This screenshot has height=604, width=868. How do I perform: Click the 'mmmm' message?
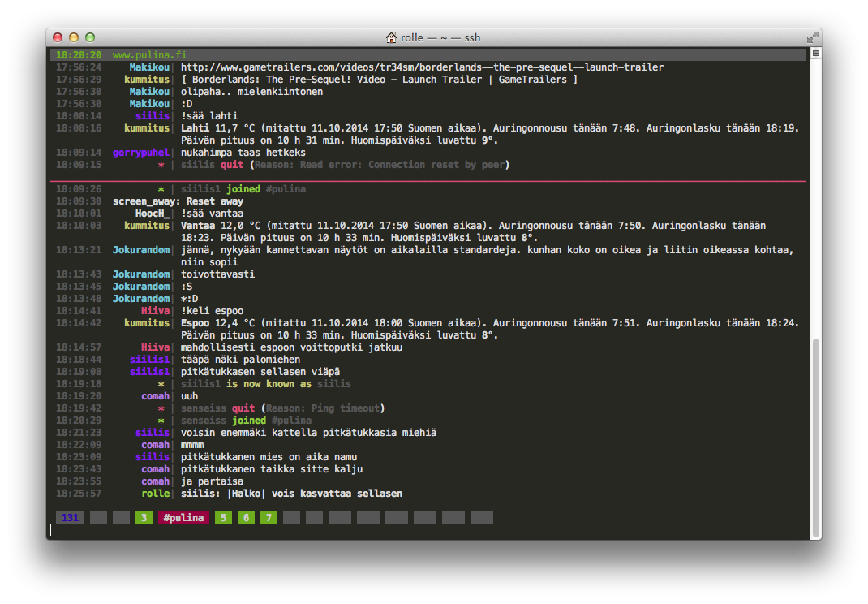(x=192, y=445)
